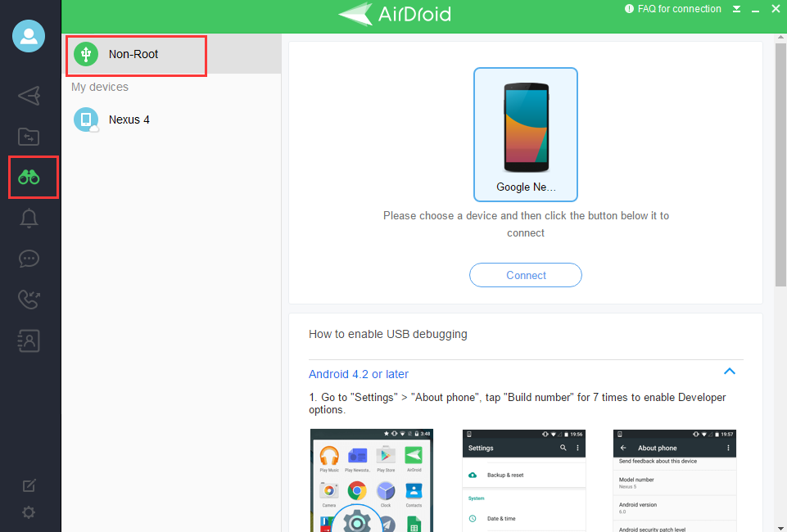Open the file transfer paper-plane icon
Screen dimensions: 787x532
(x=29, y=96)
